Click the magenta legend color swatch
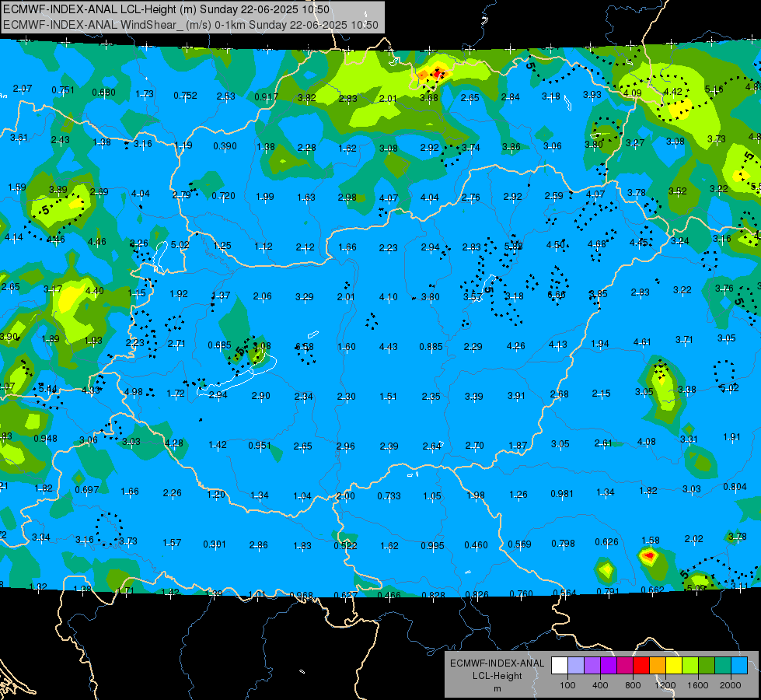 pos(625,665)
